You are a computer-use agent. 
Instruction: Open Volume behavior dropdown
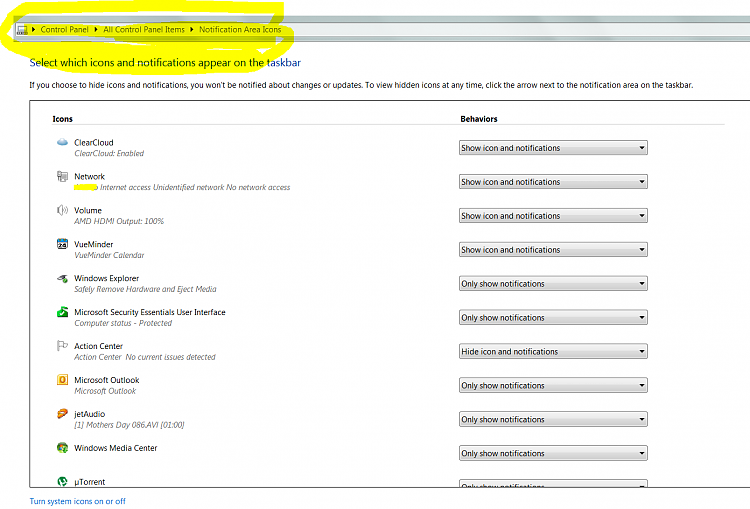(553, 216)
